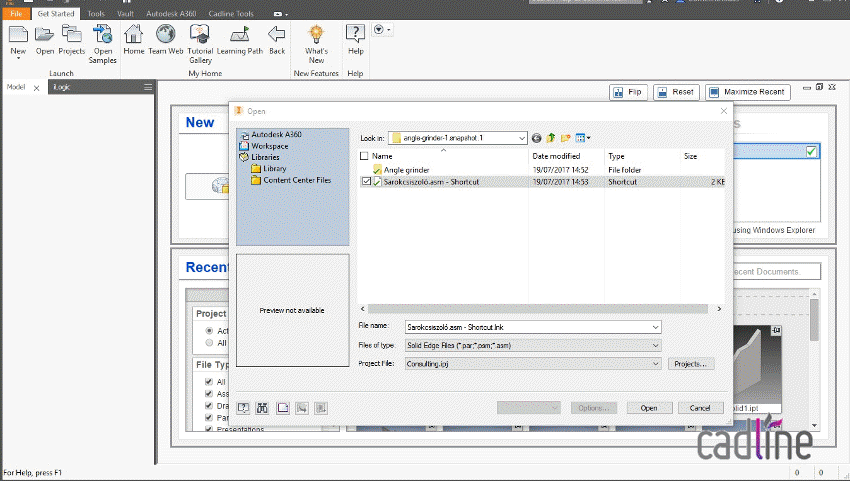Viewport: 850px width, 481px height.
Task: Click the New file icon in ribbon
Action: tap(18, 35)
